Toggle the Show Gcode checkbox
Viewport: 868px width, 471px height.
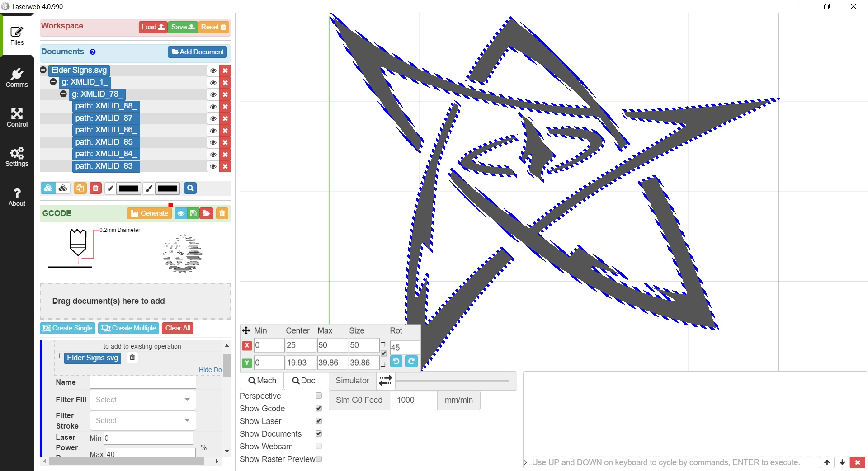click(319, 409)
